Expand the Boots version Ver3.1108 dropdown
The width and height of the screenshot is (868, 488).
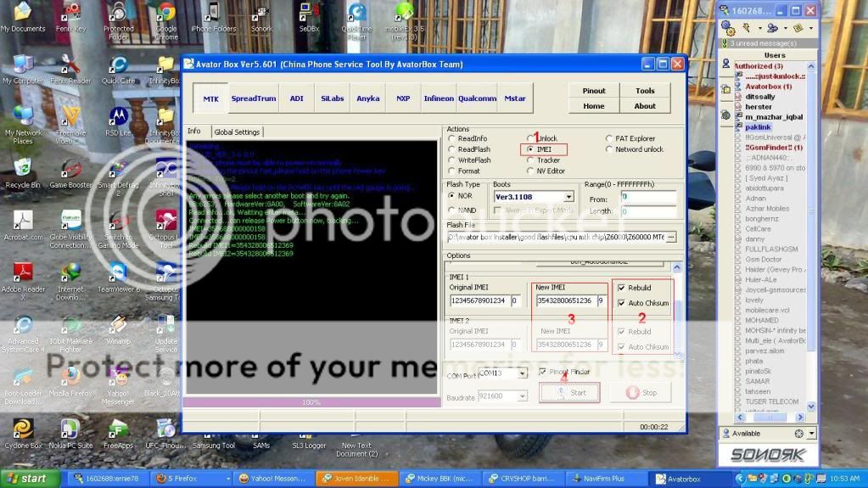568,197
